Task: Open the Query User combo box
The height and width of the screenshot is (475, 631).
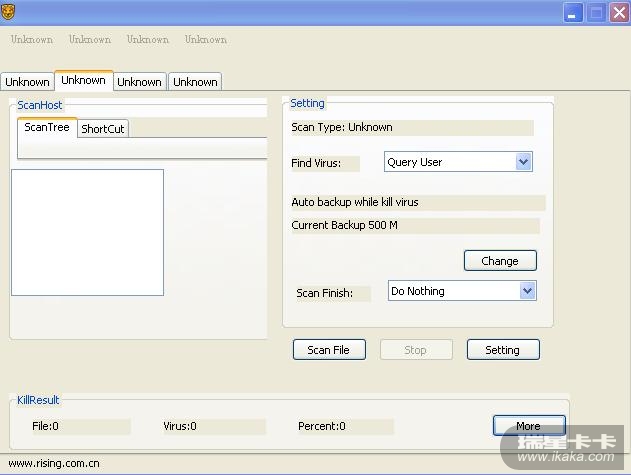Action: [449, 162]
